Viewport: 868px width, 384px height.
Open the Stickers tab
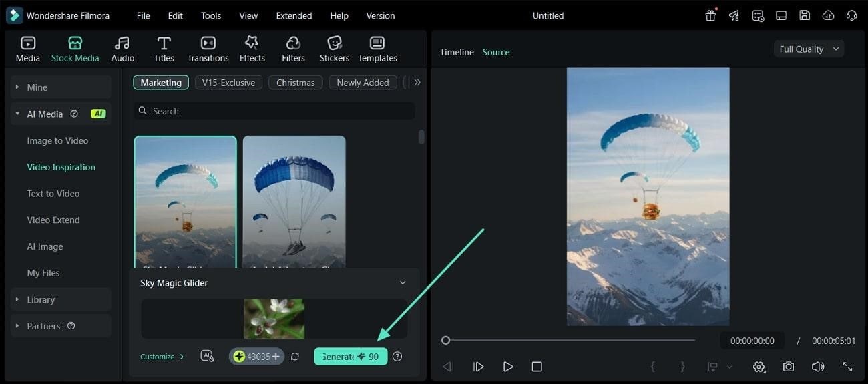point(335,49)
